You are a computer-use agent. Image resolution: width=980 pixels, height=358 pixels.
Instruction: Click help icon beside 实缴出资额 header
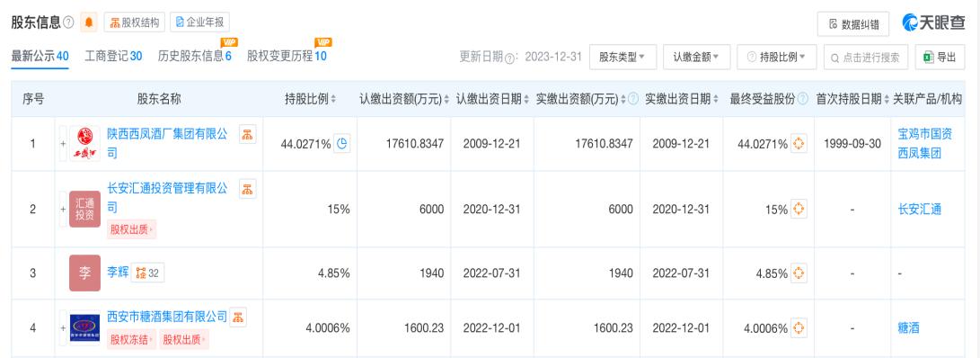pos(633,99)
